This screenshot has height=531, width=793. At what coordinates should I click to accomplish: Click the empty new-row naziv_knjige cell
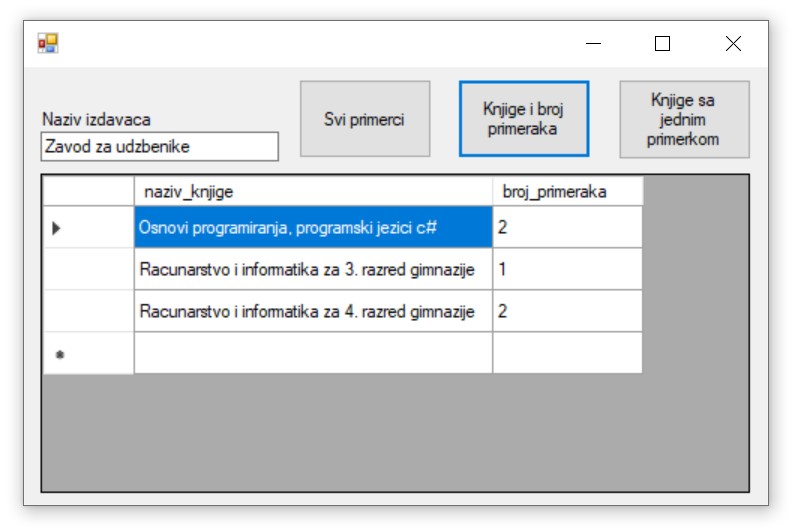[x=312, y=353]
